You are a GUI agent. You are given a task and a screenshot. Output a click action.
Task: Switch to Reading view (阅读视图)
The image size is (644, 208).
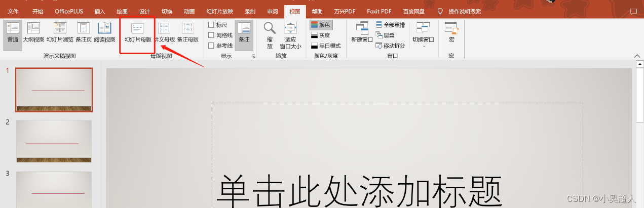[104, 33]
